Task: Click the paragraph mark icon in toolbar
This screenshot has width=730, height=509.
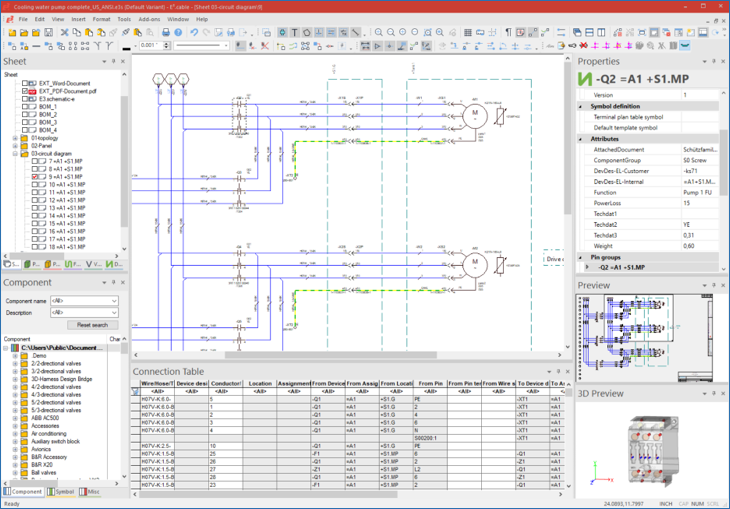Action: [x=507, y=32]
